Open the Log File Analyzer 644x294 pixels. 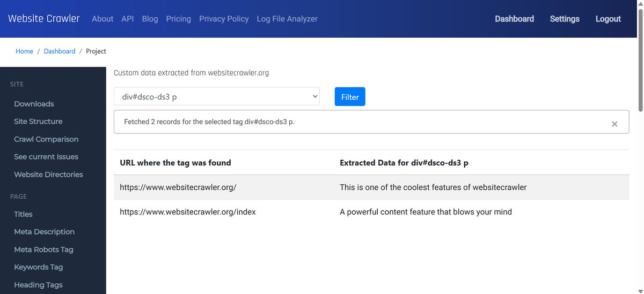287,19
